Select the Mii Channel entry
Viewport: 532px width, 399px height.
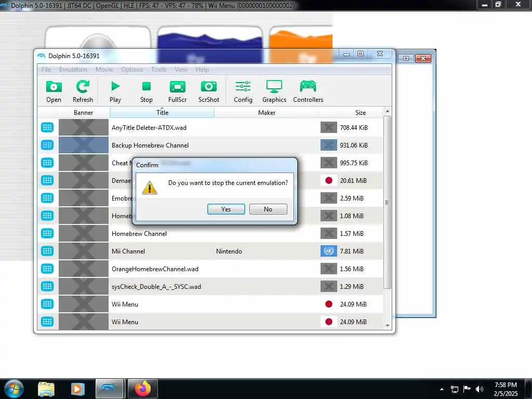pos(210,251)
